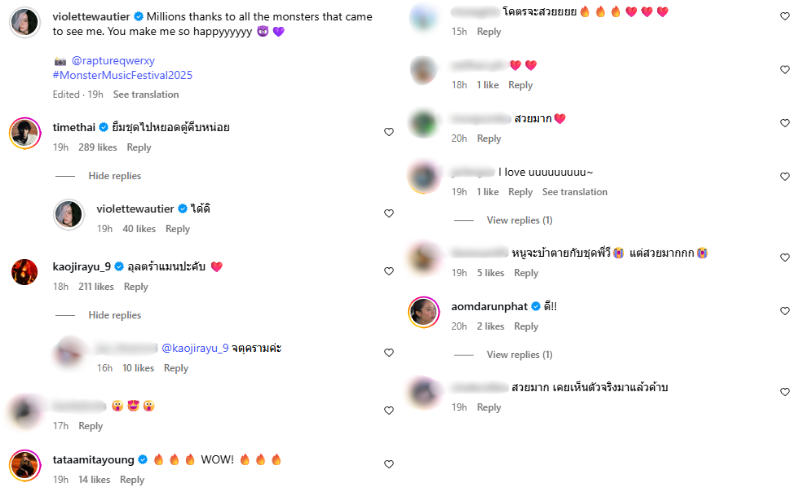Hide replies under kaojirayu_9's comment
Image resolution: width=800 pixels, height=497 pixels.
click(115, 315)
